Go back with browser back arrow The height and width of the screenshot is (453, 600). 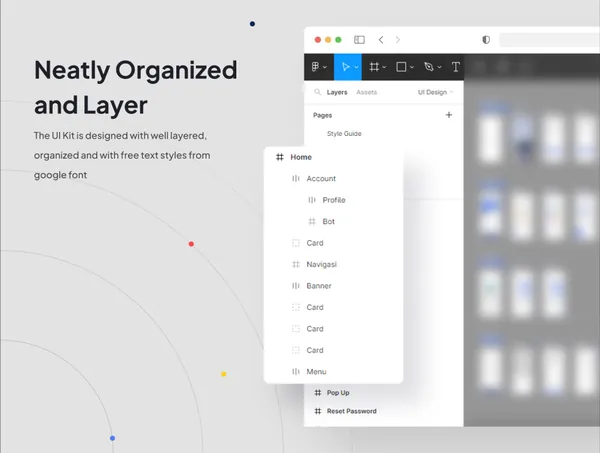tap(381, 40)
